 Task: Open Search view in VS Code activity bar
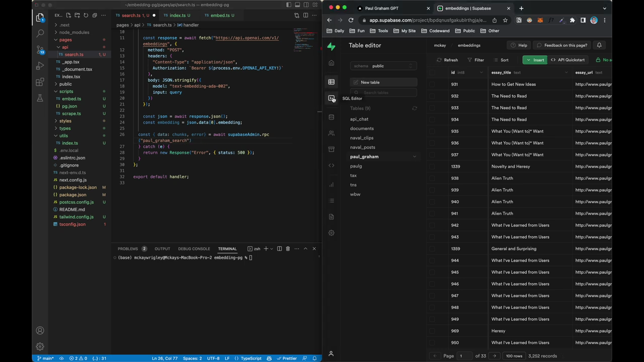(x=40, y=33)
